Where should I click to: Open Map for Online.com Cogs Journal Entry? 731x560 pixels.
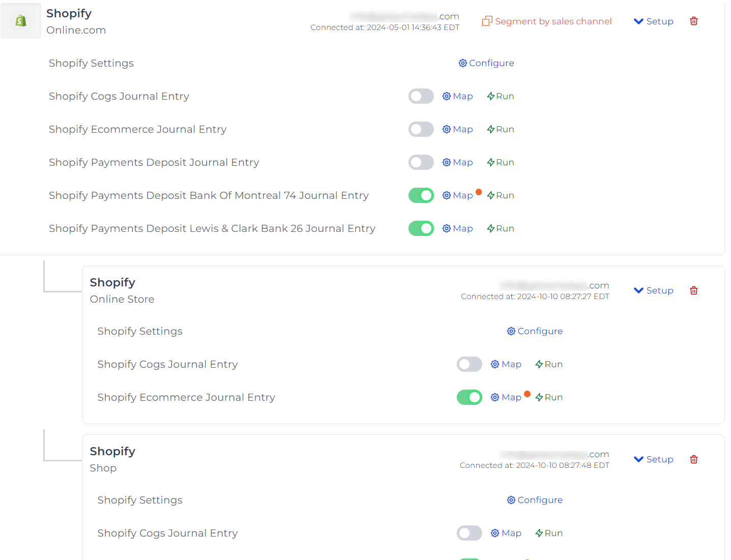point(458,96)
